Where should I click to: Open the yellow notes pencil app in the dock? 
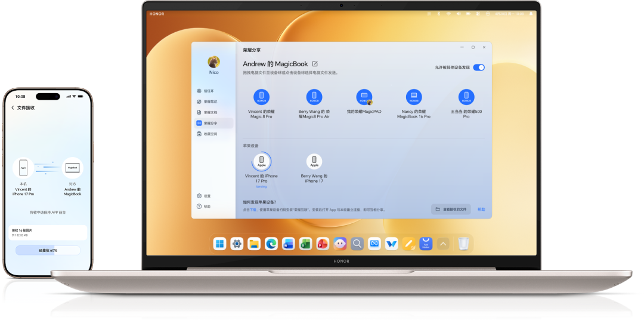[408, 244]
